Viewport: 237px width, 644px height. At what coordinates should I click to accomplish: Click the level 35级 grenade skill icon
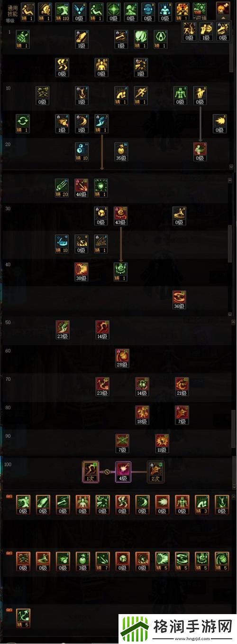coord(122,152)
